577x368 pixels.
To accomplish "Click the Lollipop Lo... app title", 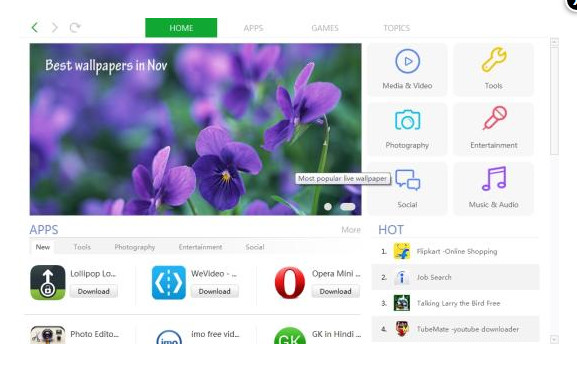I will (93, 274).
